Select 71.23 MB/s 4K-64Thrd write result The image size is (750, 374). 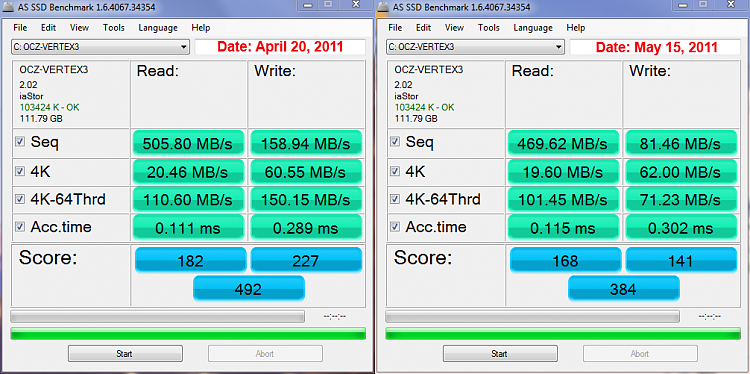click(x=681, y=200)
